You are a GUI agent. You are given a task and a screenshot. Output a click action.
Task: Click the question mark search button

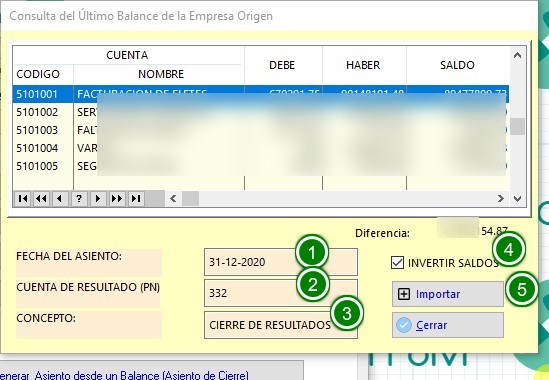pos(79,199)
